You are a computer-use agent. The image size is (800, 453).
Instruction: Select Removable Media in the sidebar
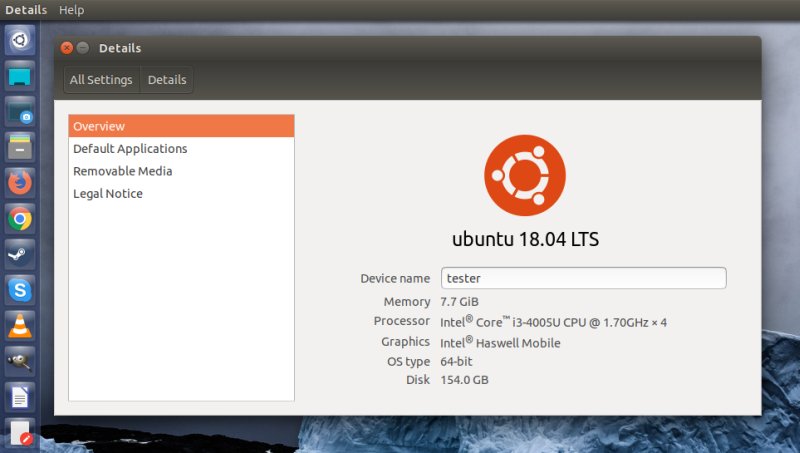(181, 171)
